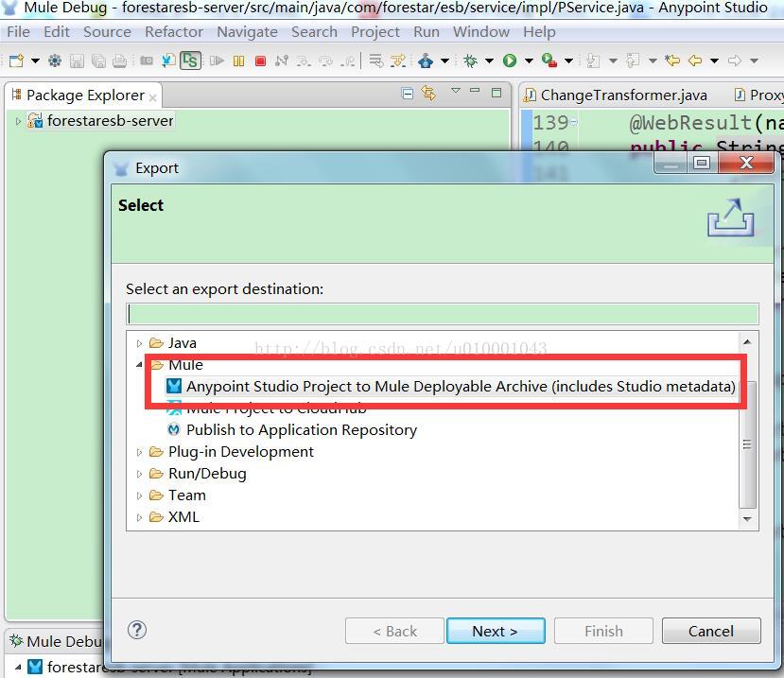The height and width of the screenshot is (678, 784).
Task: Switch to the ChangeTransformer.java editor tab
Action: (x=615, y=95)
